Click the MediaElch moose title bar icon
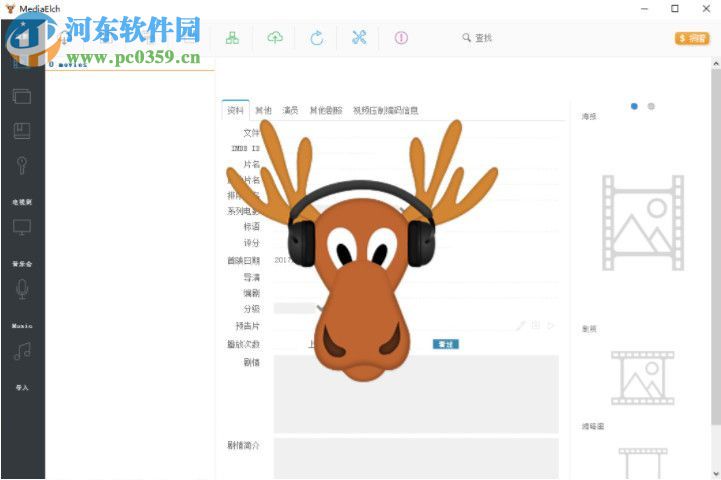 (10, 8)
